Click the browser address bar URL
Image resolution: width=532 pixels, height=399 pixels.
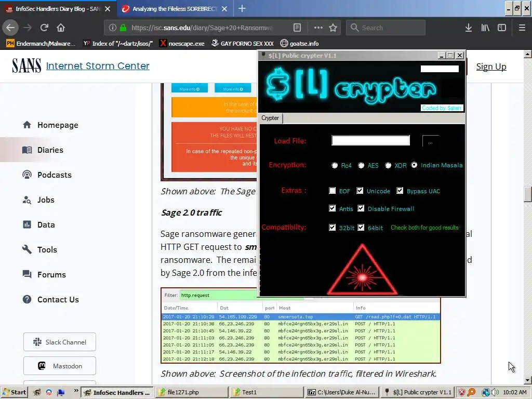[202, 28]
